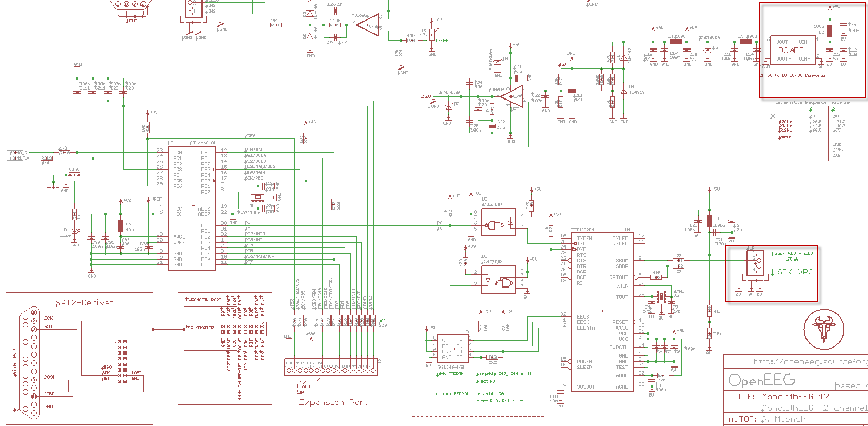Click the OFFSET net label
The width and height of the screenshot is (868, 426).
[443, 41]
